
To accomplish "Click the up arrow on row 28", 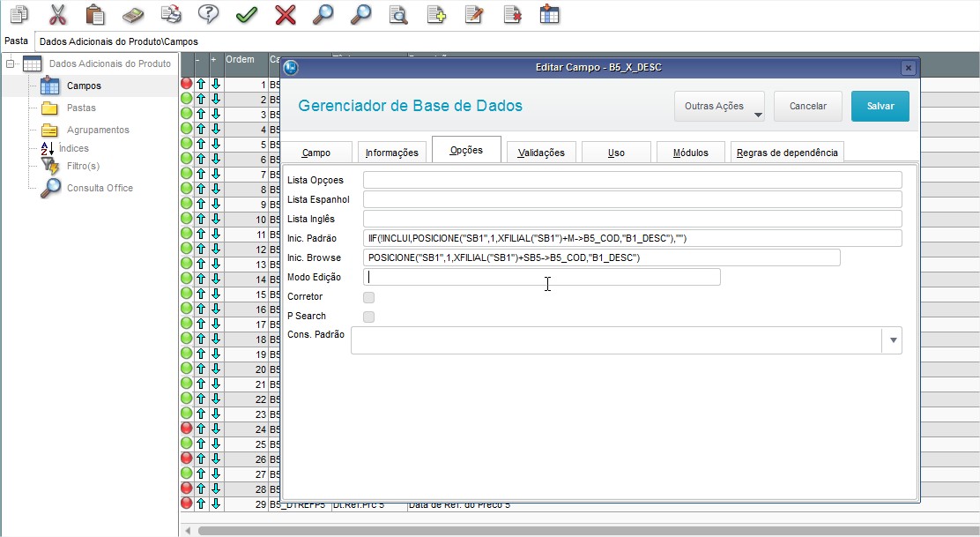I will (x=201, y=489).
